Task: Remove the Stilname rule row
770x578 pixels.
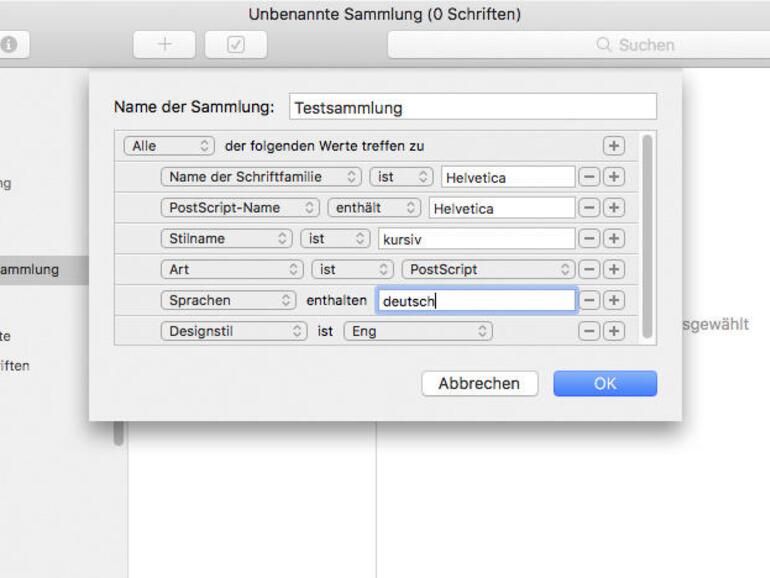Action: click(590, 239)
